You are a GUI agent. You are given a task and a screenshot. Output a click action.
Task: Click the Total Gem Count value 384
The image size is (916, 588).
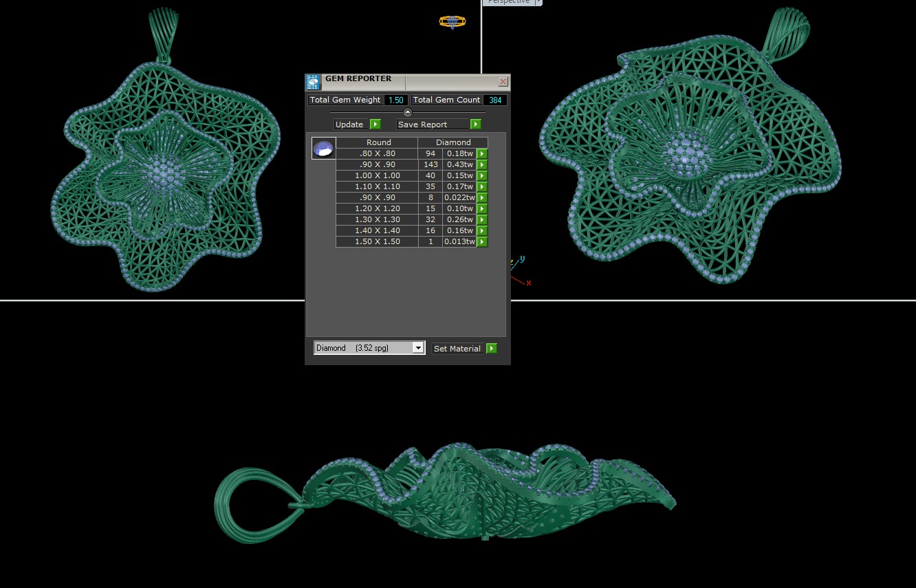pos(495,100)
